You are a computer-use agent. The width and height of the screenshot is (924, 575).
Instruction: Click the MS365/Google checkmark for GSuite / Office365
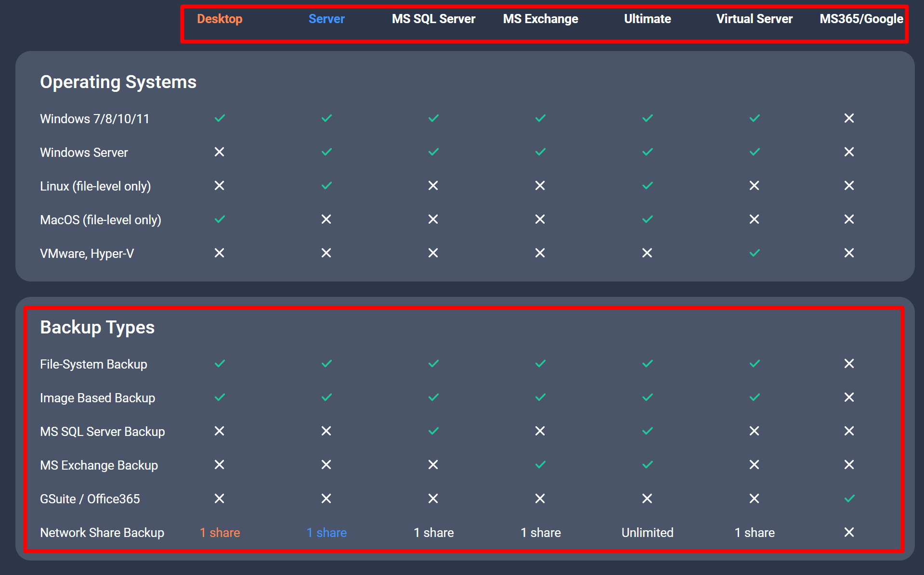849,498
